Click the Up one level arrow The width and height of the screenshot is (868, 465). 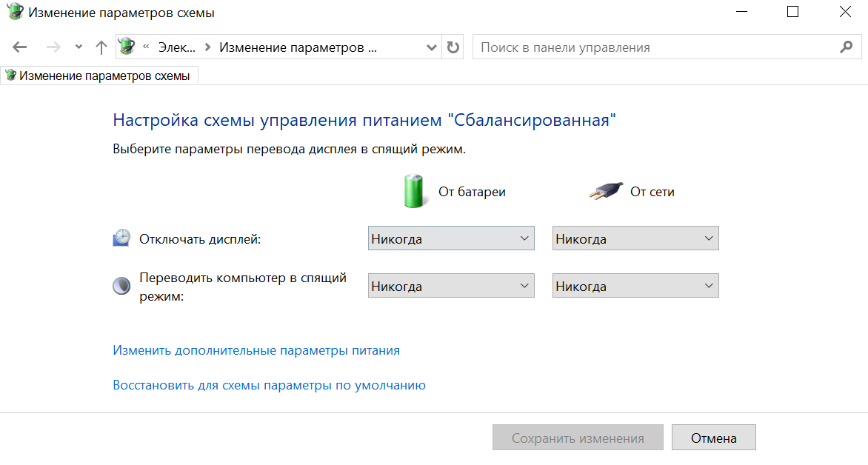pos(101,47)
